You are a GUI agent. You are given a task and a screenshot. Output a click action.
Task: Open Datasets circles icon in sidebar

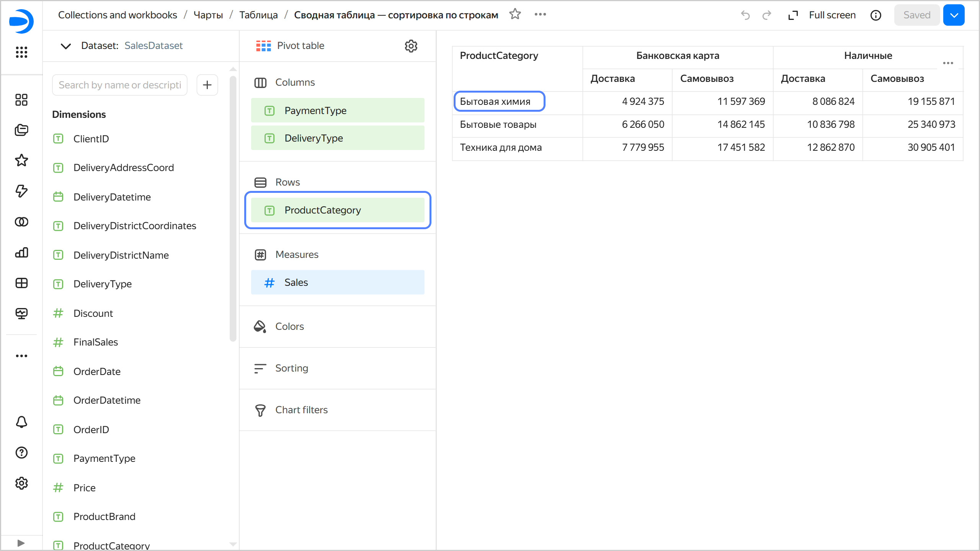pos(21,222)
